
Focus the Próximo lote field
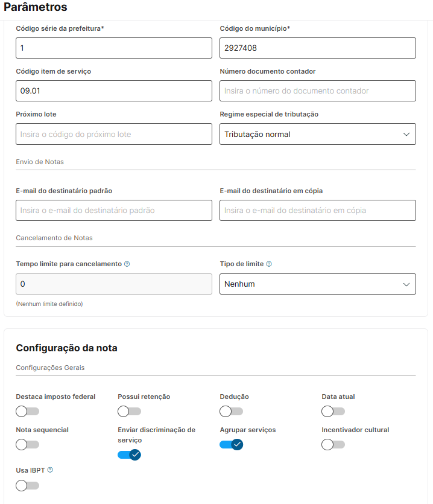[x=114, y=134]
